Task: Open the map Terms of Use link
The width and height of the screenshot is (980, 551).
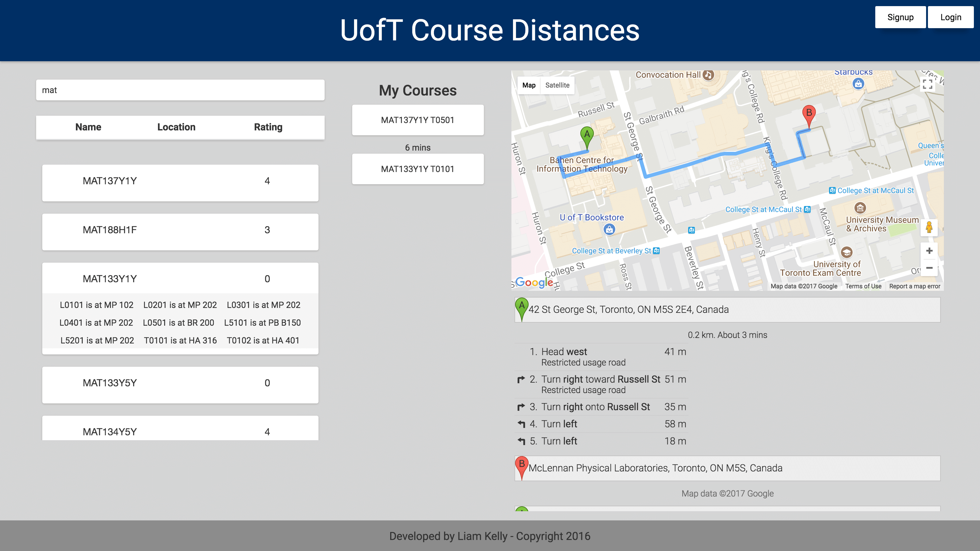Action: (863, 286)
